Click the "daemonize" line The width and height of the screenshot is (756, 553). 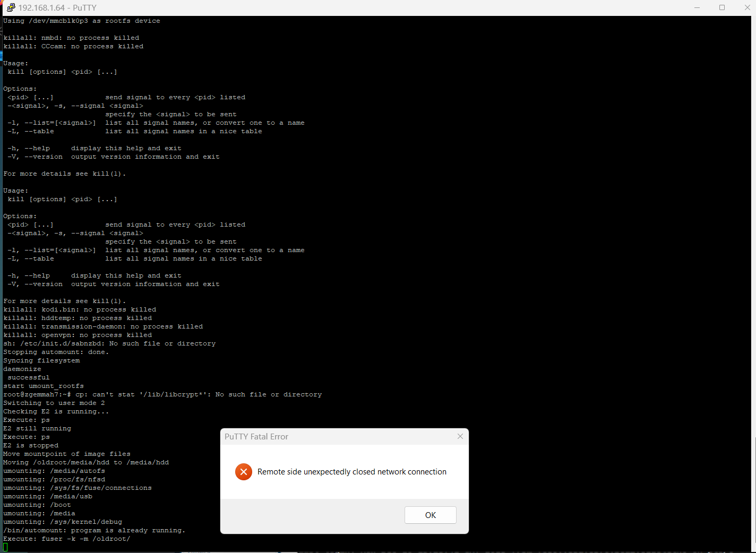tap(22, 369)
